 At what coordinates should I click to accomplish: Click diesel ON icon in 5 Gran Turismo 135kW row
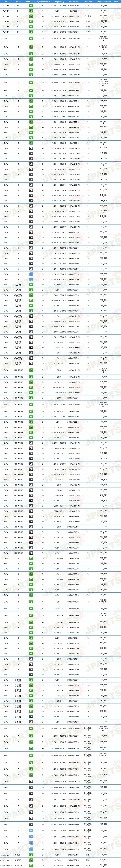31,316
